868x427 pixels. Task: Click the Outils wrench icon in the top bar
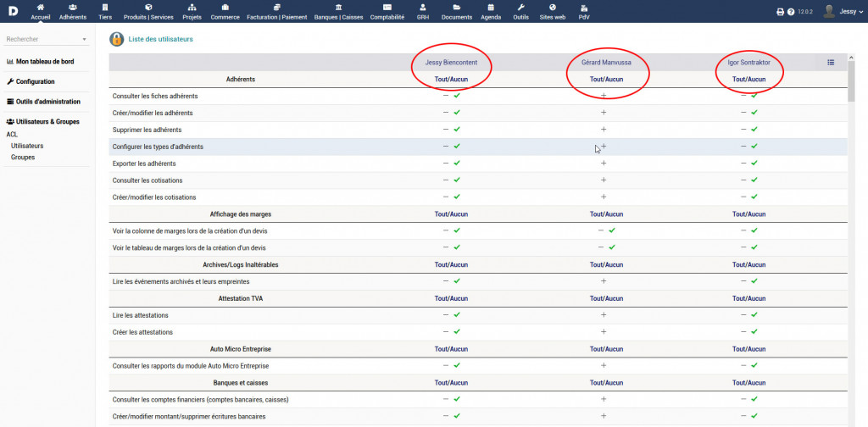pyautogui.click(x=520, y=8)
